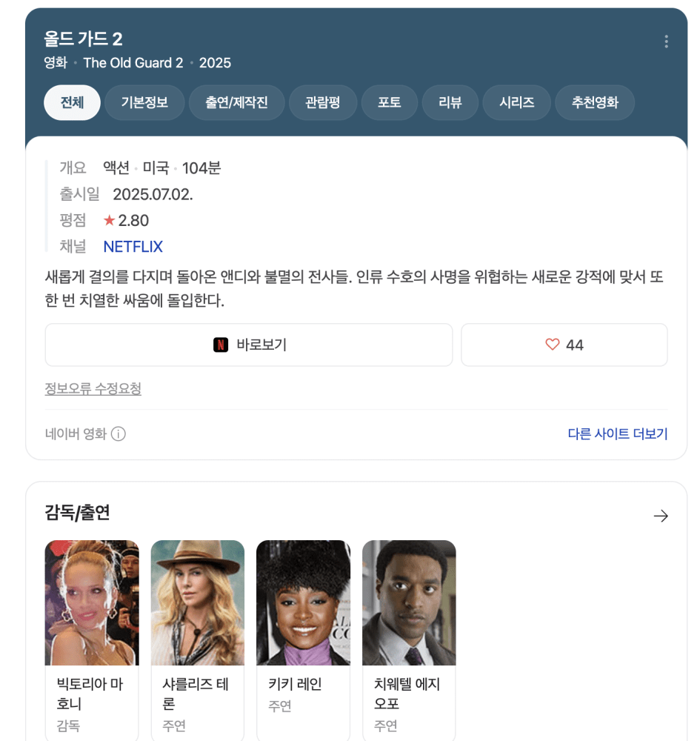Select the 전체 tab
Viewport: 700px width, 741px height.
click(72, 103)
